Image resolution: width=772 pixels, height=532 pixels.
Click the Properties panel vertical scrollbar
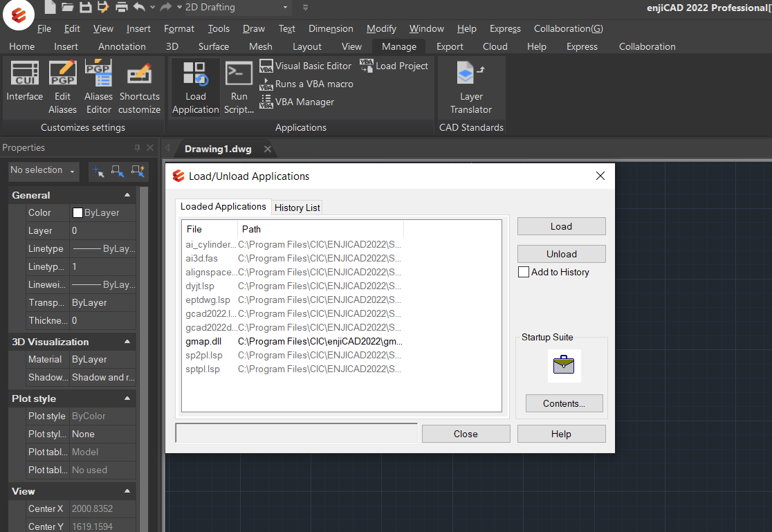point(144,358)
